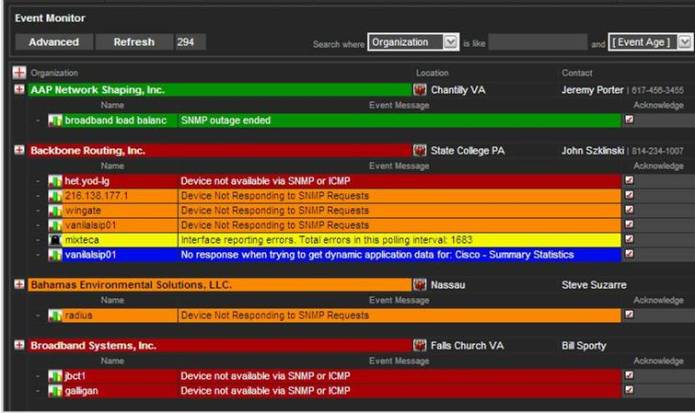Collapse the AAP Network Shaping, Inc. group
695x413 pixels.
[x=19, y=90]
